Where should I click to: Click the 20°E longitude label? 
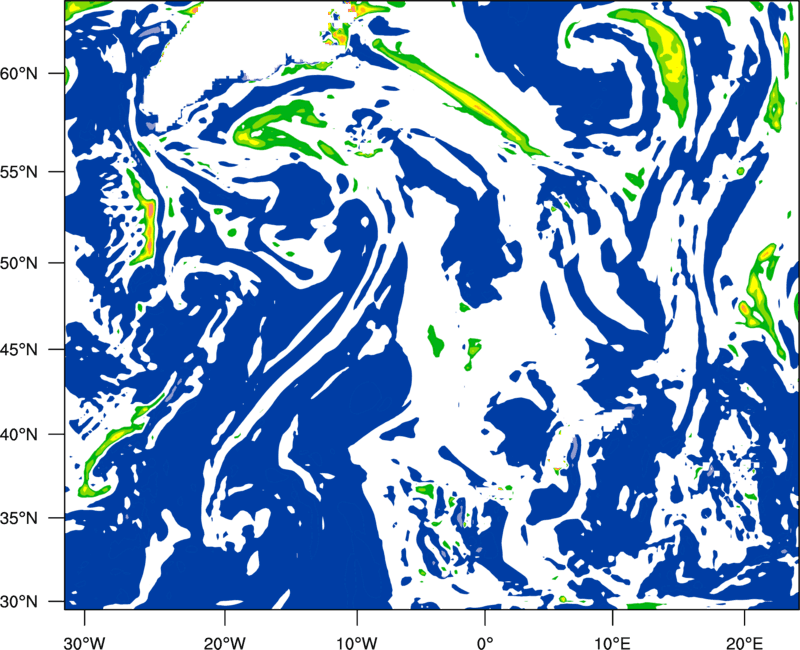click(x=744, y=642)
